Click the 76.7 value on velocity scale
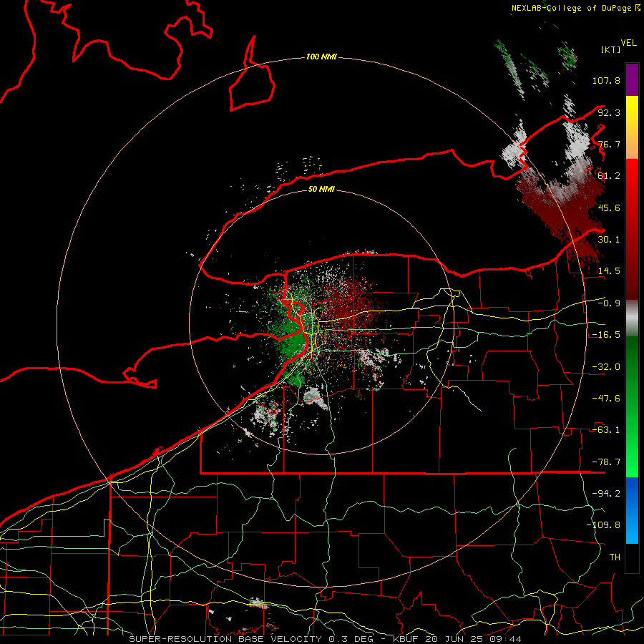The height and width of the screenshot is (644, 644). pos(609,144)
